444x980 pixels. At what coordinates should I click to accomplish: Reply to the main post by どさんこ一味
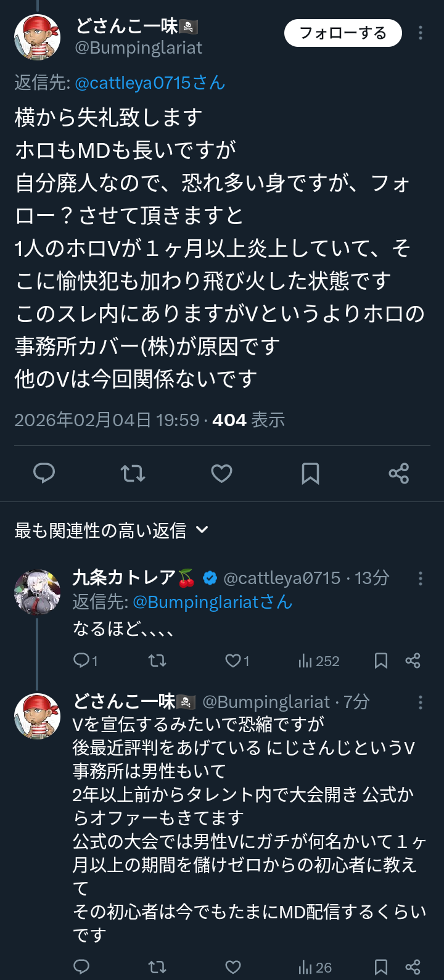click(44, 473)
